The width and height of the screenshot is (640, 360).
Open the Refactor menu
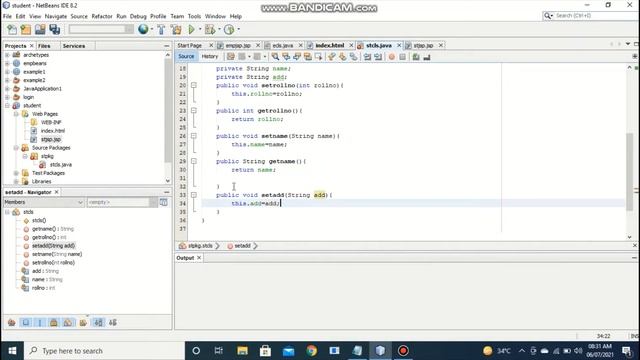(x=102, y=16)
